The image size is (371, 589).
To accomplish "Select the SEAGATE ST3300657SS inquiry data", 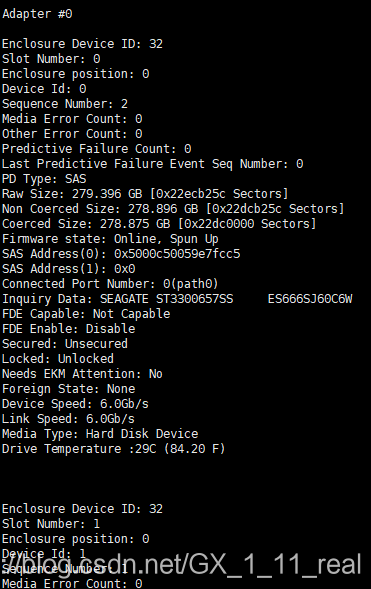I will (166, 299).
